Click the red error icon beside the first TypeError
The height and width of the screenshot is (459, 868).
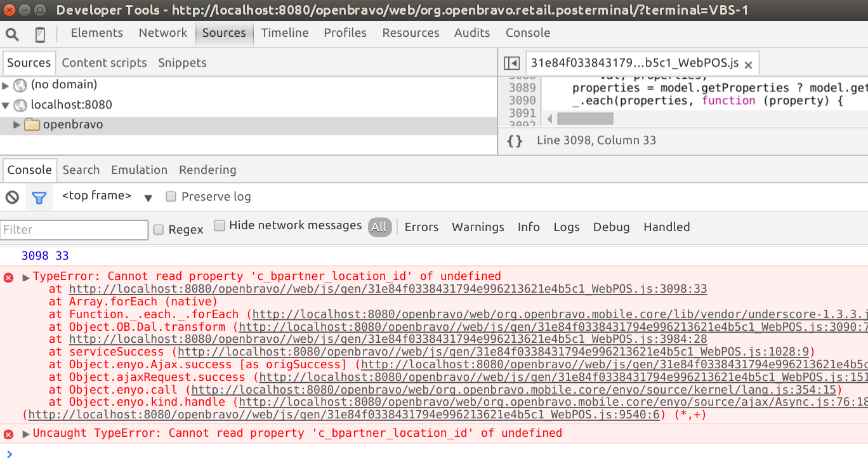9,277
